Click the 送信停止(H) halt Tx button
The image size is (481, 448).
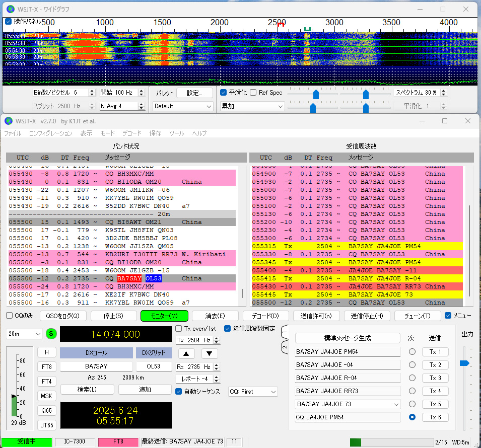point(367,316)
